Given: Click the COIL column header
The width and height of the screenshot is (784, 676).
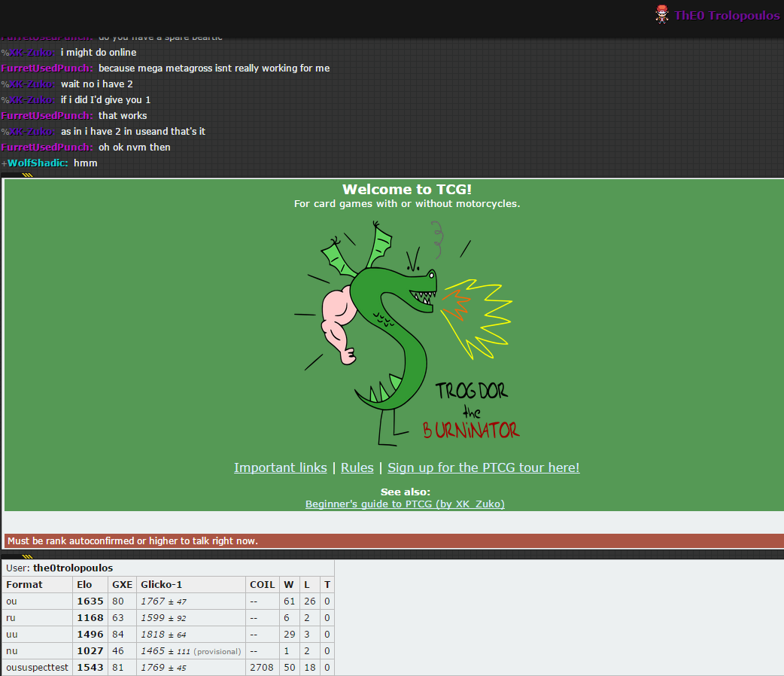Looking at the screenshot, I should point(262,585).
